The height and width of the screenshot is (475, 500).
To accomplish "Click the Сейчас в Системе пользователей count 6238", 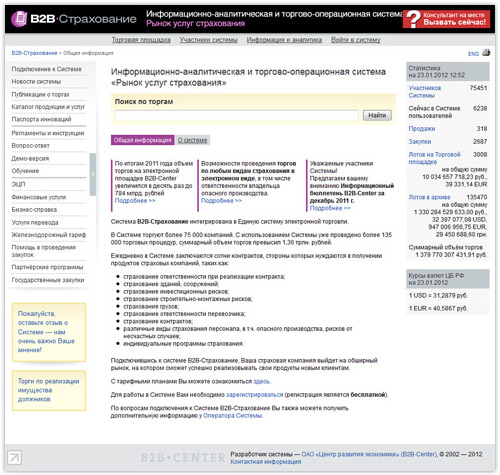I will [480, 108].
